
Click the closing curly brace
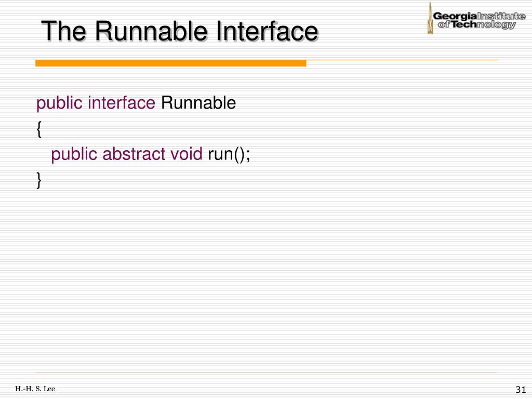(x=39, y=180)
